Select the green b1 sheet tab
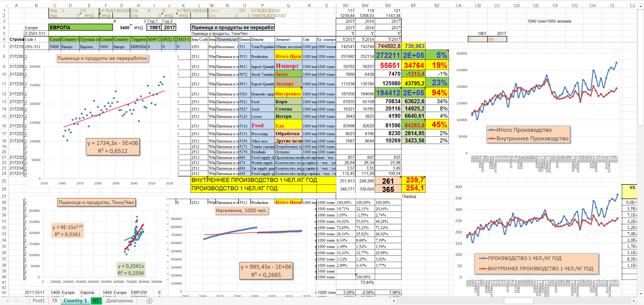Screen dimensions: 644x305 96,300
